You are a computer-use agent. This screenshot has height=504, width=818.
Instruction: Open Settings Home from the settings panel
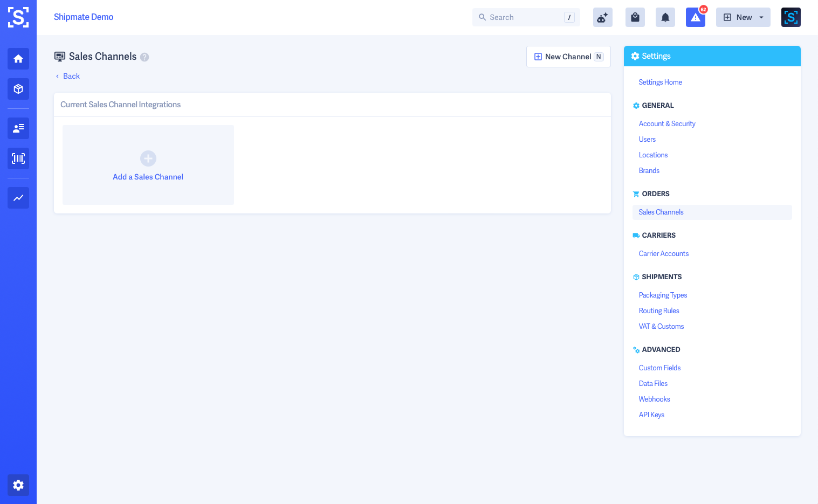click(x=660, y=82)
